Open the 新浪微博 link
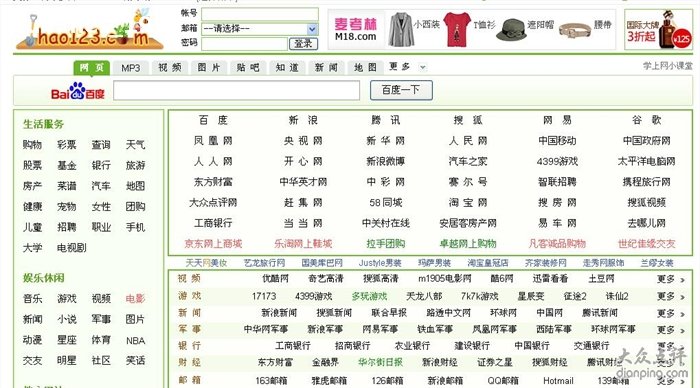 (x=385, y=161)
